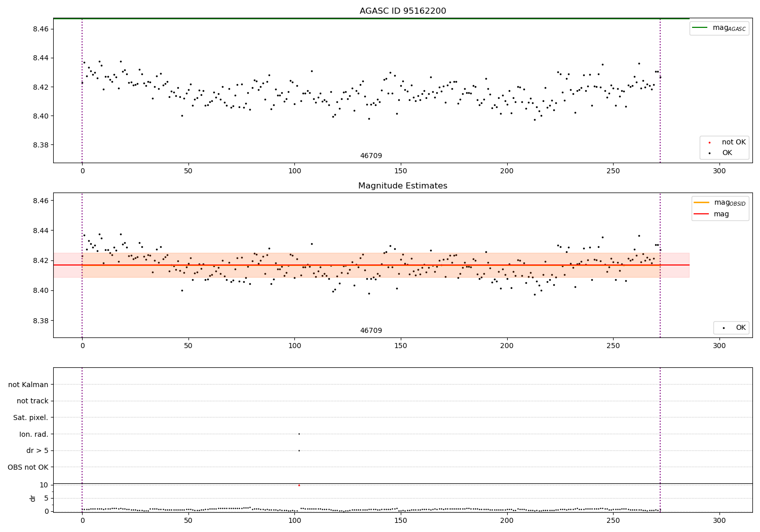
Task: Click the 'not OK' legend entry
Action: coord(726,142)
